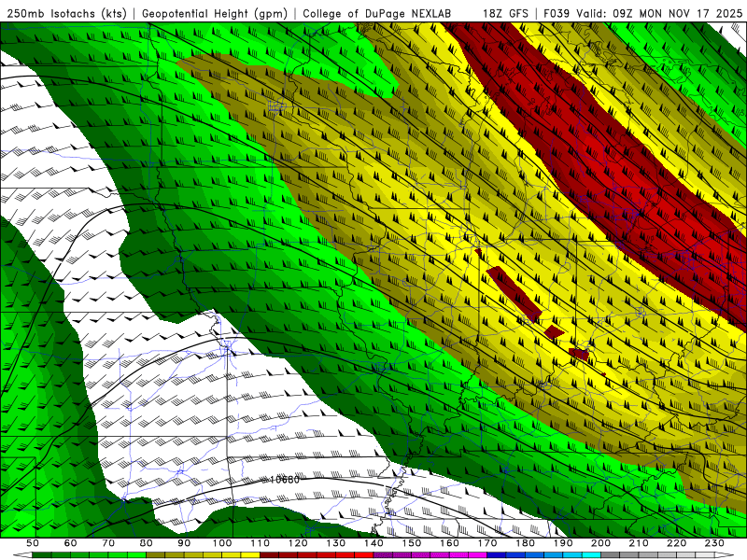Click the "140" legend value
The width and height of the screenshot is (747, 560).
pos(373,543)
